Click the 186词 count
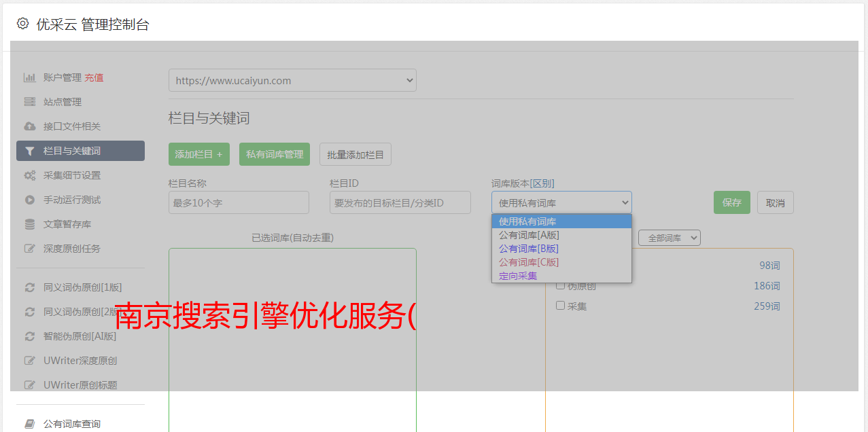 pyautogui.click(x=767, y=286)
